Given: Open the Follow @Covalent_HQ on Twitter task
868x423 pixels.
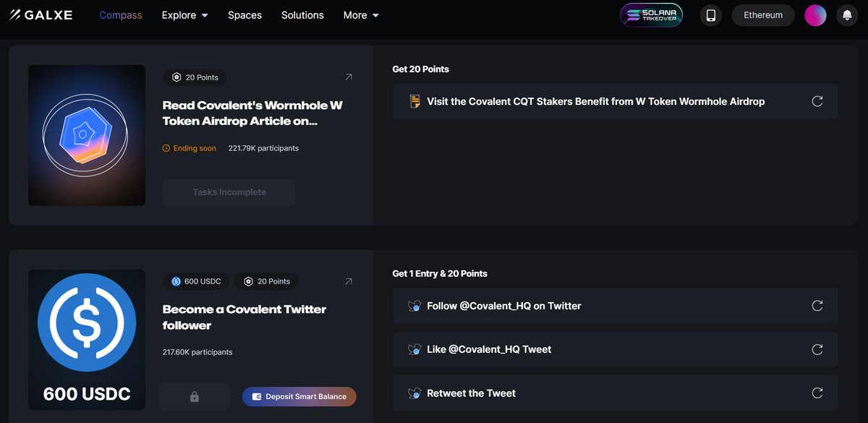Looking at the screenshot, I should pos(616,306).
